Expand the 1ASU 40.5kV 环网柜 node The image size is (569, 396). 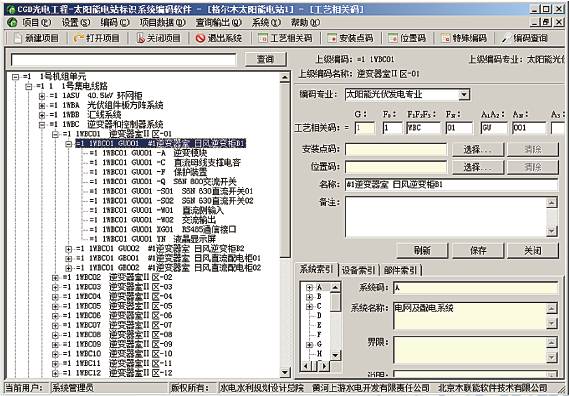tap(42, 96)
